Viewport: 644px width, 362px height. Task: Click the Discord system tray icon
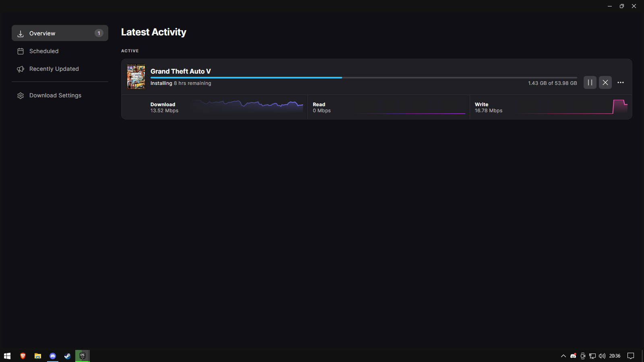pos(573,356)
